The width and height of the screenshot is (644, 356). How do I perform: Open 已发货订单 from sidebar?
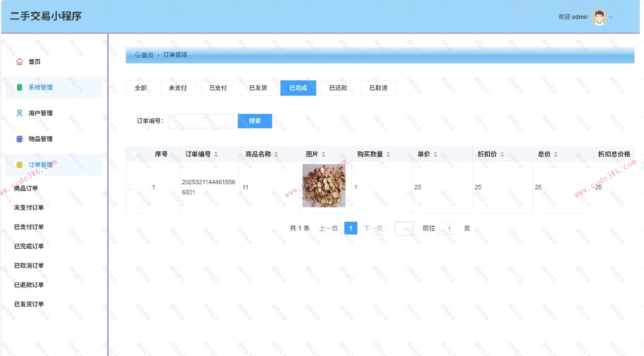click(29, 304)
